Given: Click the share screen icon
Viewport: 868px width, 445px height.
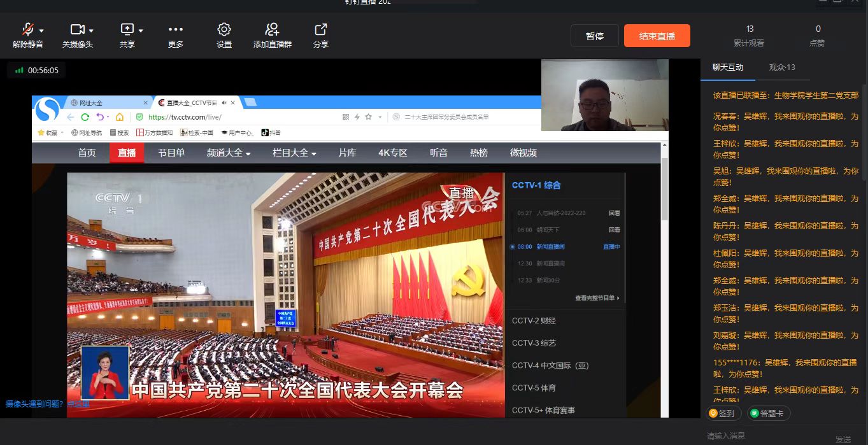Looking at the screenshot, I should click(x=127, y=30).
